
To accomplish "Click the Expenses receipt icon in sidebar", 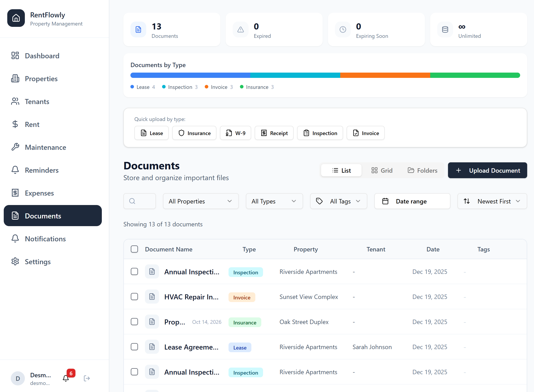I will (15, 193).
